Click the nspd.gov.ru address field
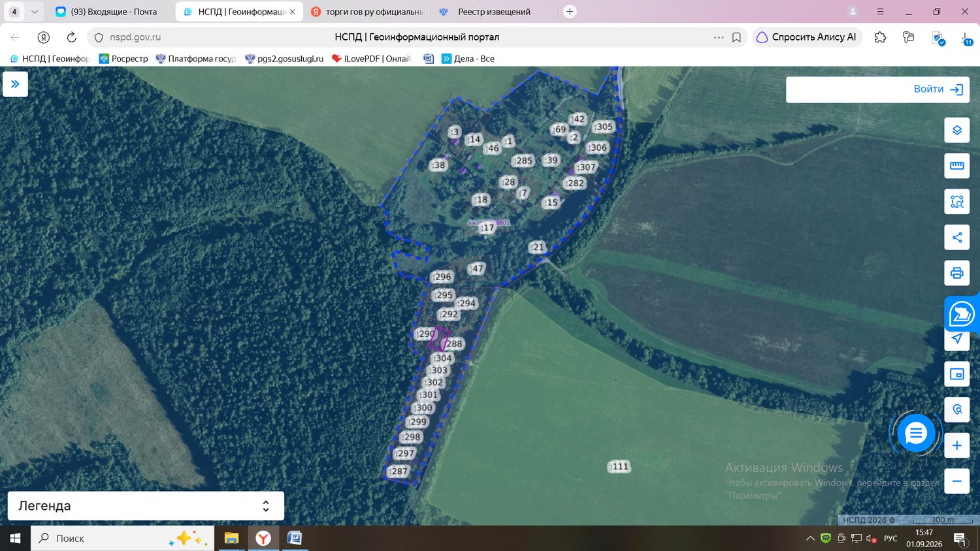Viewport: 980px width, 551px height. [135, 37]
